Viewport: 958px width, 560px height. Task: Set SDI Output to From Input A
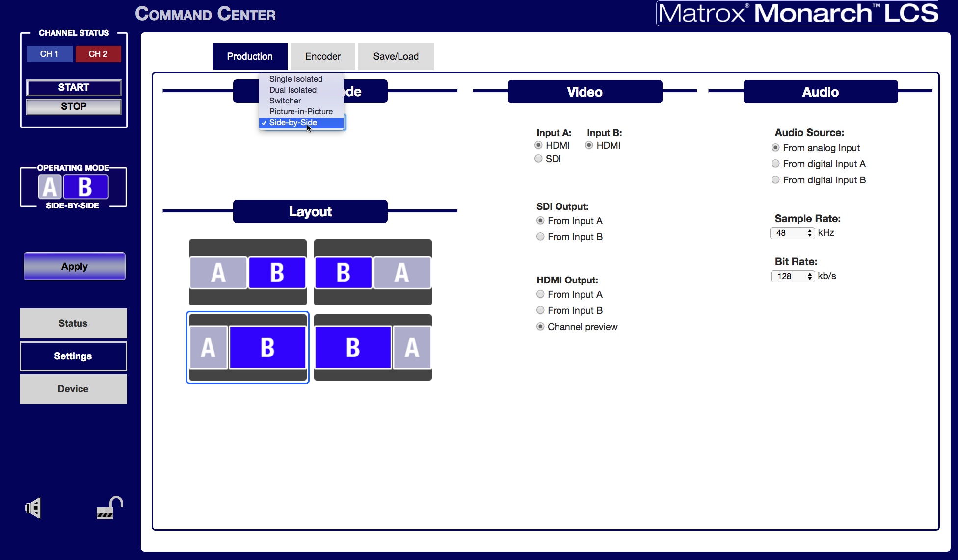coord(540,221)
